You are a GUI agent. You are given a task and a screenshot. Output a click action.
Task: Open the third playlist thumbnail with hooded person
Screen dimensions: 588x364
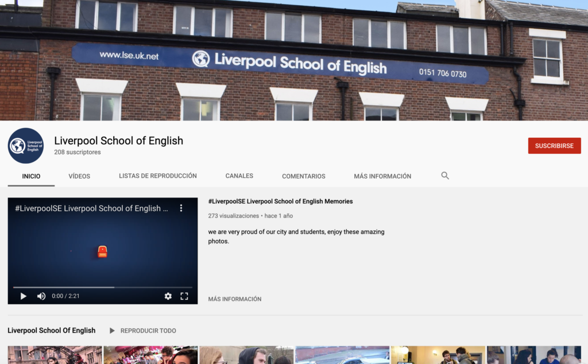click(246, 355)
